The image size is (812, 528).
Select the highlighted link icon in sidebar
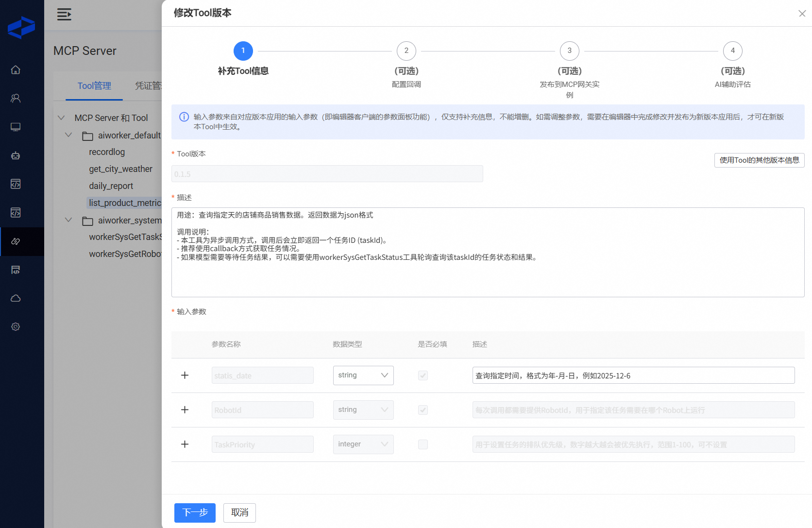pos(16,241)
